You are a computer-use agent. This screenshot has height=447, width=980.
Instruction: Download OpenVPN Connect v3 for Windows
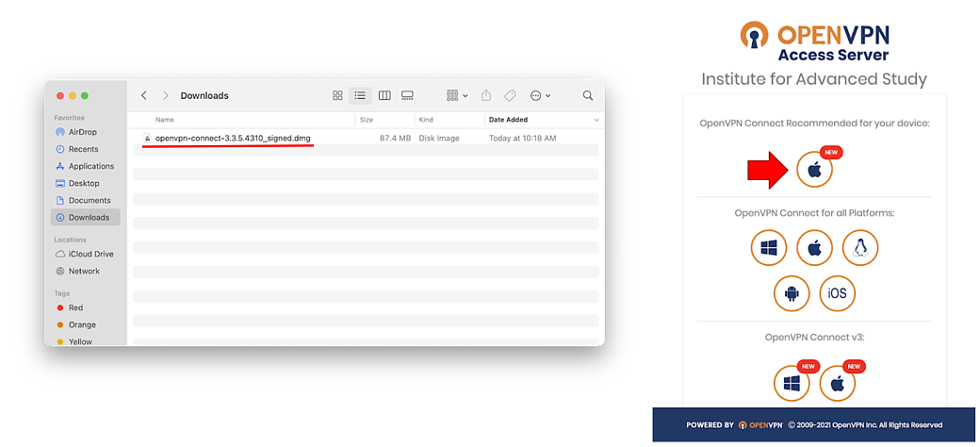click(x=792, y=384)
